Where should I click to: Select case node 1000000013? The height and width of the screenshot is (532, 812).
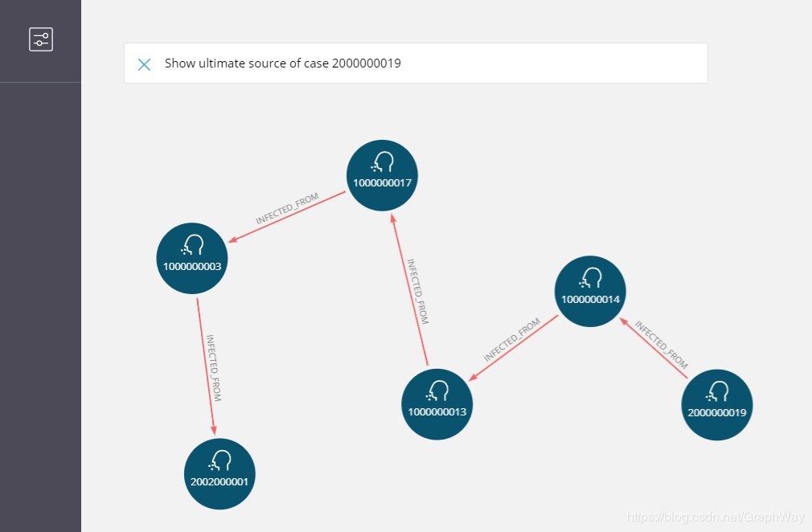(x=437, y=404)
